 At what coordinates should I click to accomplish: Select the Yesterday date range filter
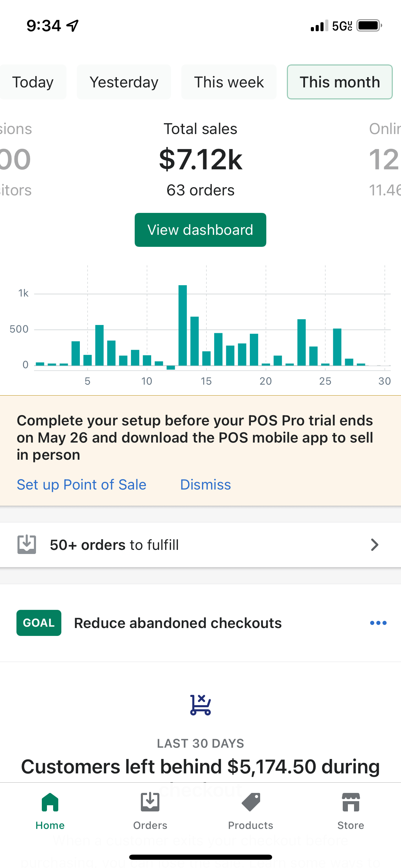124,82
